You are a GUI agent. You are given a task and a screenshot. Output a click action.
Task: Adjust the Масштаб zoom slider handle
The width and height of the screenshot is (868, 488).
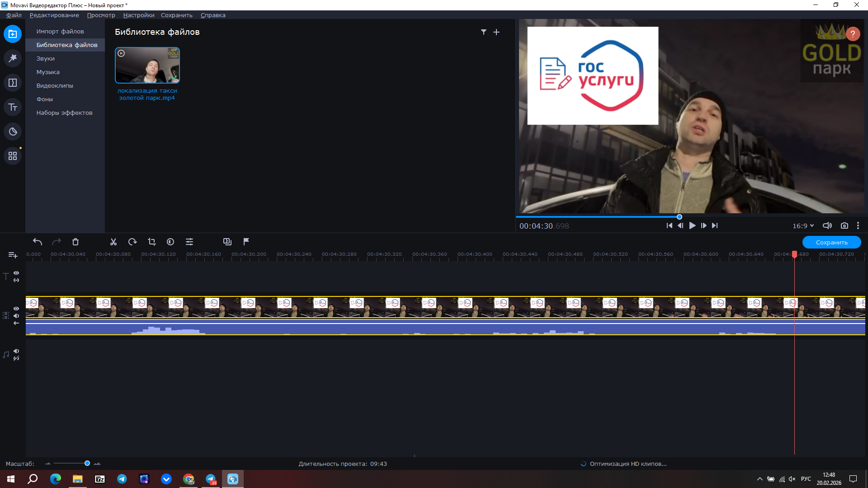(x=87, y=464)
